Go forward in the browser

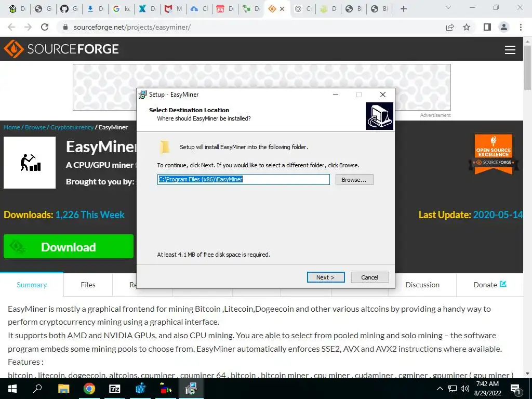pyautogui.click(x=28, y=27)
